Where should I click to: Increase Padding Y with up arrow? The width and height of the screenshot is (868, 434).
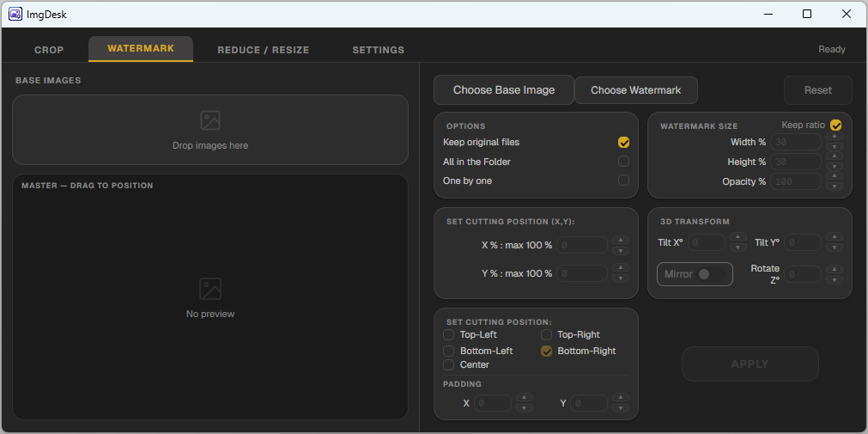[621, 397]
